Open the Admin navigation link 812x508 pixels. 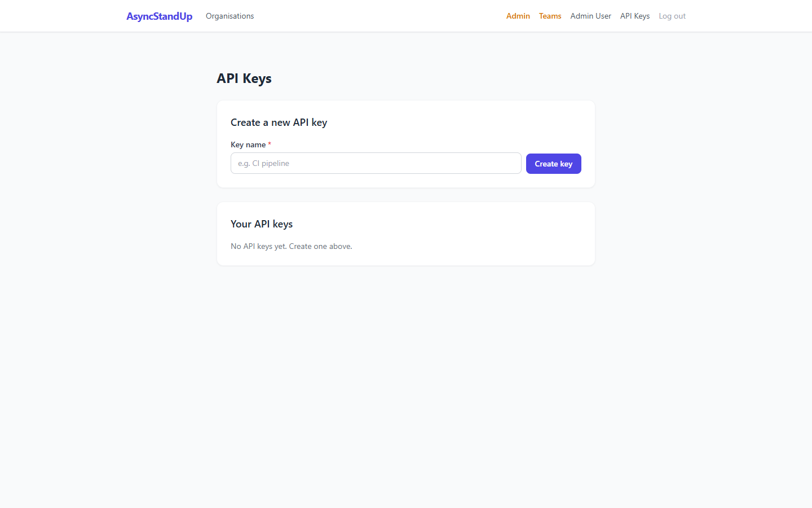click(x=518, y=16)
